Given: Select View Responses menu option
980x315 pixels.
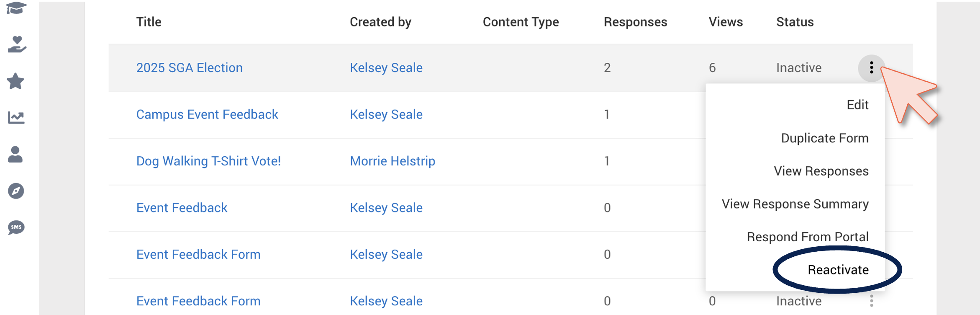Looking at the screenshot, I should pyautogui.click(x=821, y=171).
